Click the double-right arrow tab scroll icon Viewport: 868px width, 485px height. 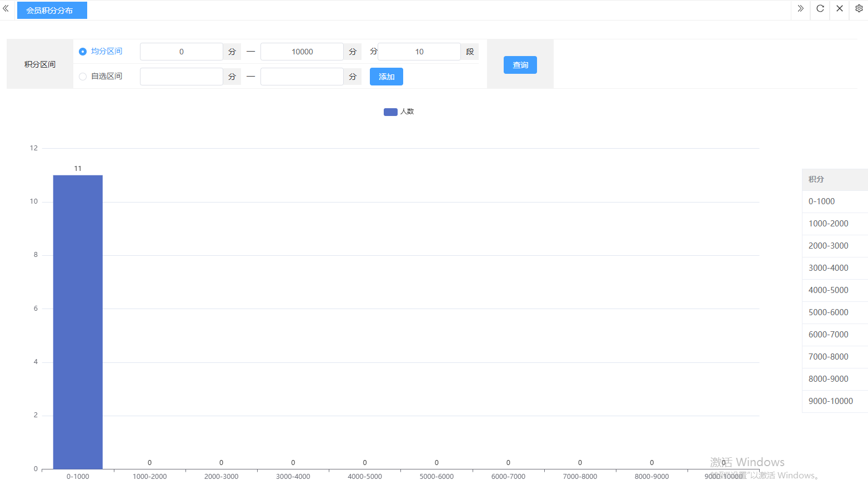click(800, 9)
